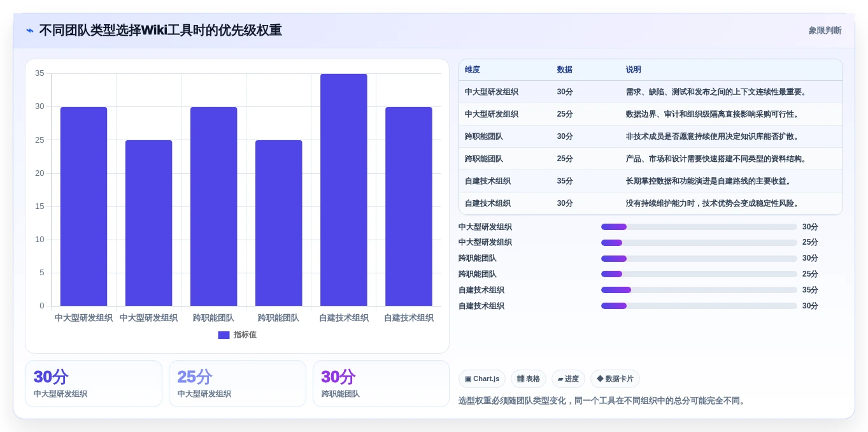Click the 自建技术组织 35分 progress bar

tap(699, 290)
